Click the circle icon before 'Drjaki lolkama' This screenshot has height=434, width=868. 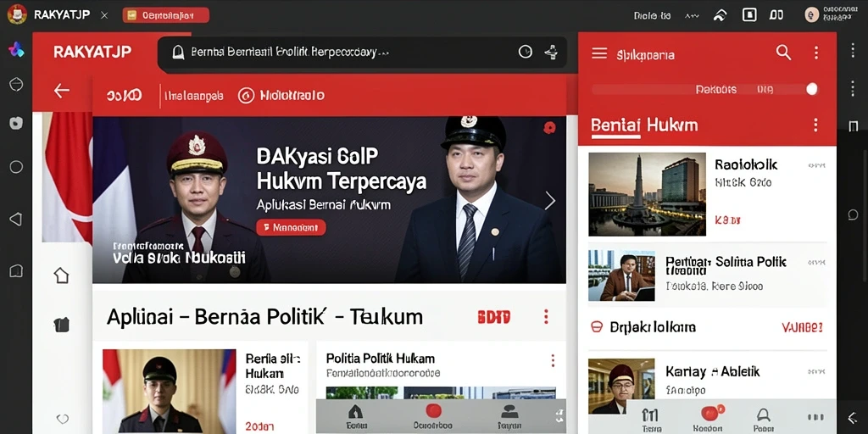click(597, 327)
